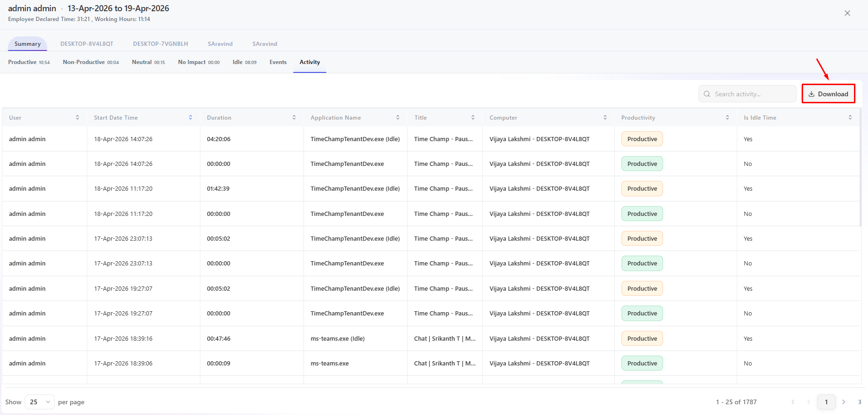
Task: Click the Start Date Time header label
Action: pos(116,118)
